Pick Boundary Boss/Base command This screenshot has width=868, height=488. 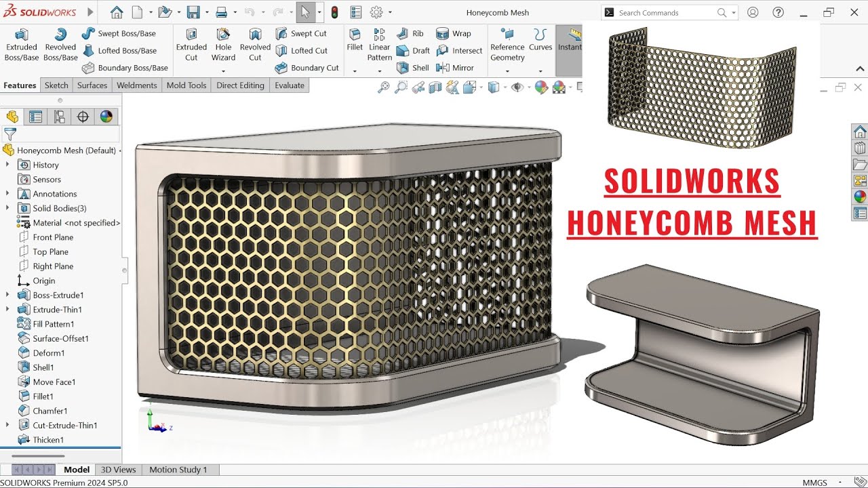click(125, 68)
